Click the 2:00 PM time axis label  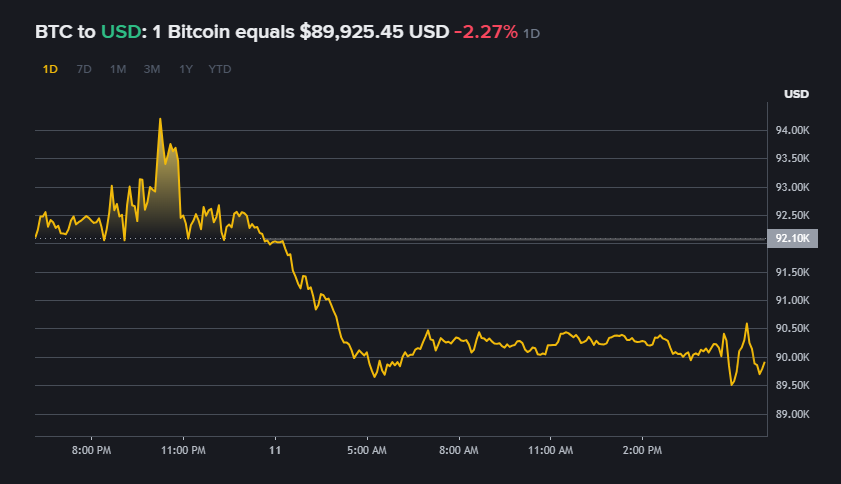pos(641,451)
